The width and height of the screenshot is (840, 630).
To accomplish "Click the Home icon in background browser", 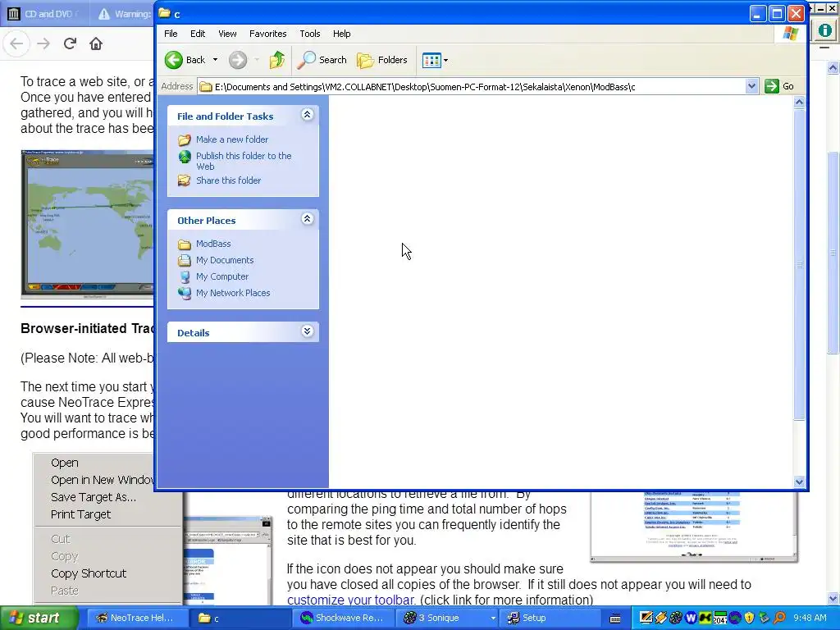I will pyautogui.click(x=96, y=43).
